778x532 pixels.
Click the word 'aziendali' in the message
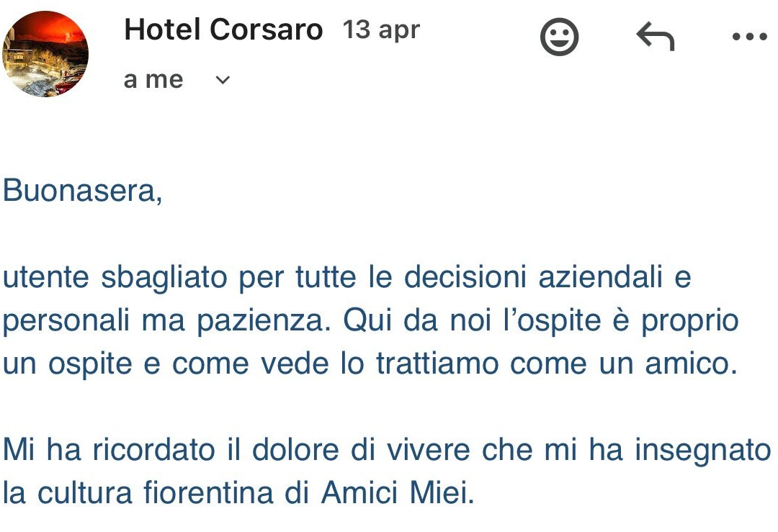pos(596,278)
